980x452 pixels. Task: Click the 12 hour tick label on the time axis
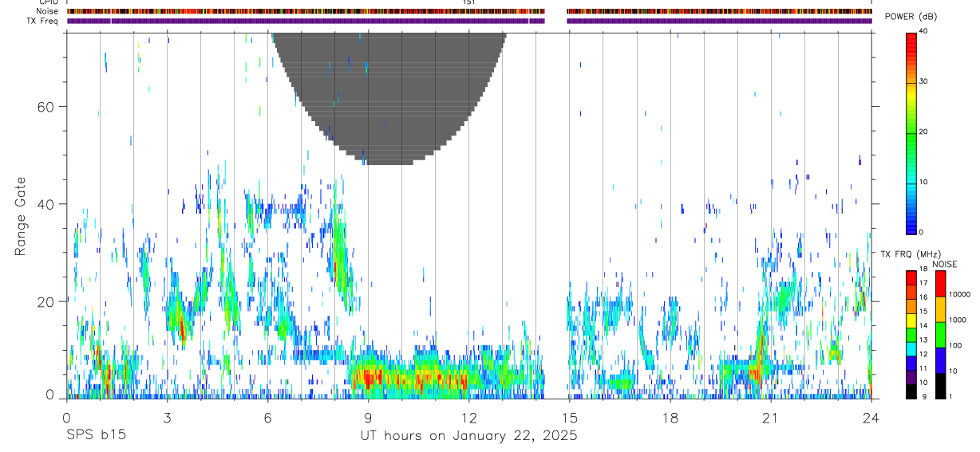pyautogui.click(x=468, y=417)
